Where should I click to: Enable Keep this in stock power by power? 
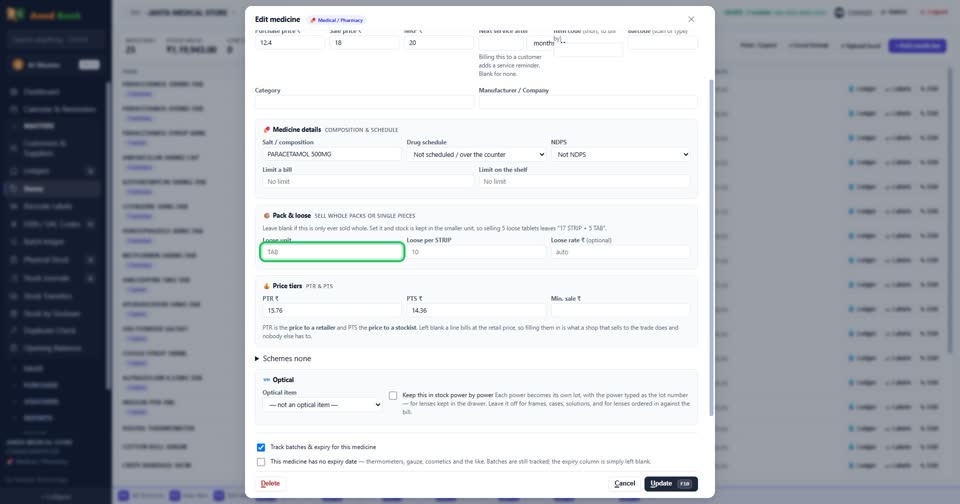point(393,396)
